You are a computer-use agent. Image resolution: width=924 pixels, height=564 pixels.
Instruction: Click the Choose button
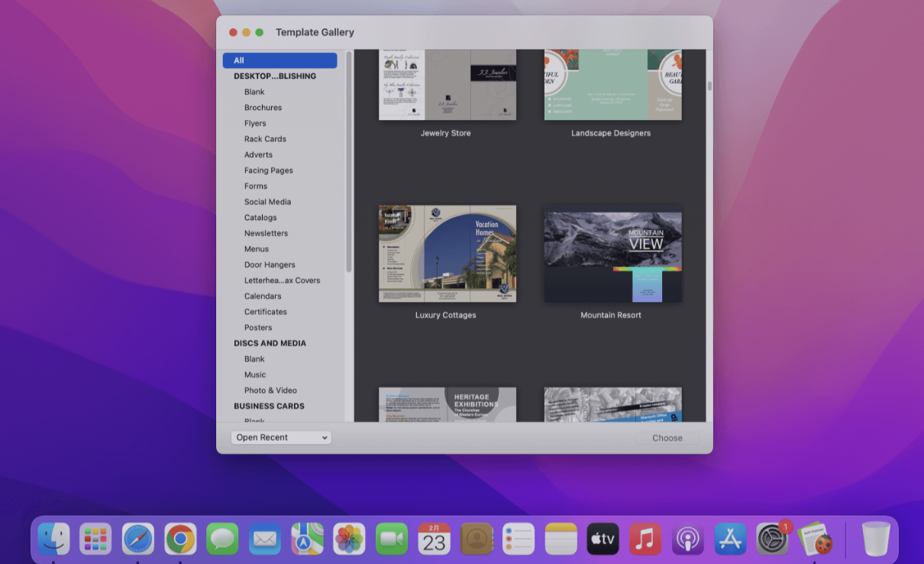(x=667, y=437)
